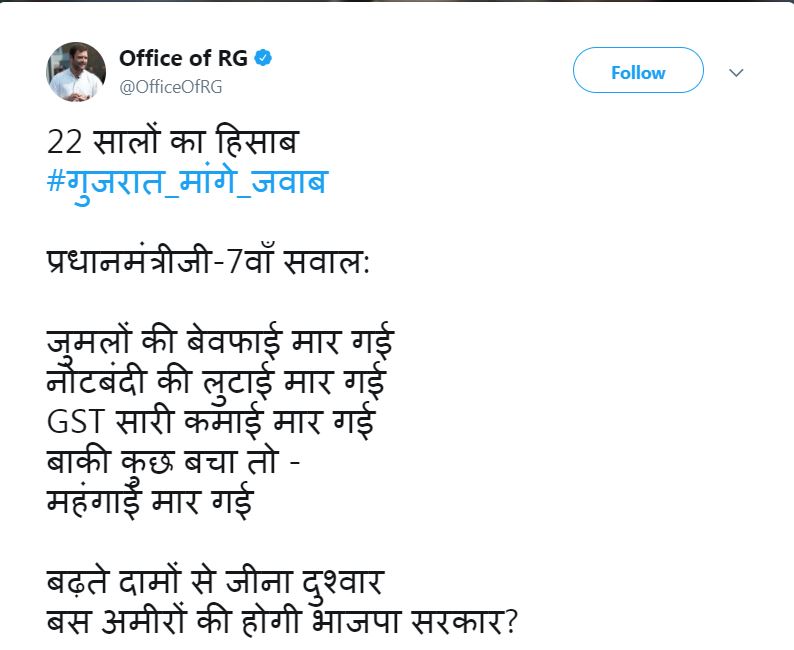This screenshot has width=794, height=650.
Task: Click the @OfficeOfRG handle
Action: [x=170, y=86]
